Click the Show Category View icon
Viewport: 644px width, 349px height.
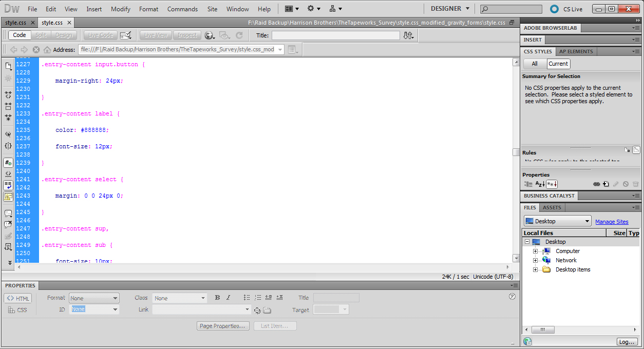[528, 184]
